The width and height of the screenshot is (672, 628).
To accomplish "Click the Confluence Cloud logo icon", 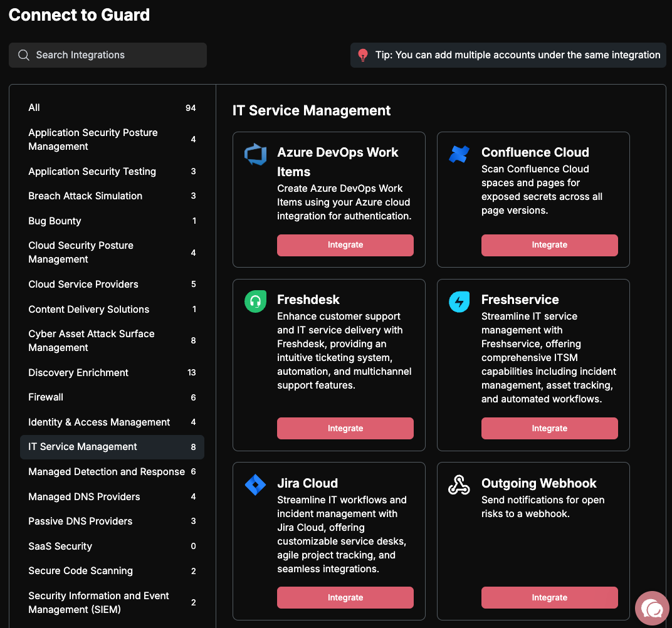I will coord(459,154).
